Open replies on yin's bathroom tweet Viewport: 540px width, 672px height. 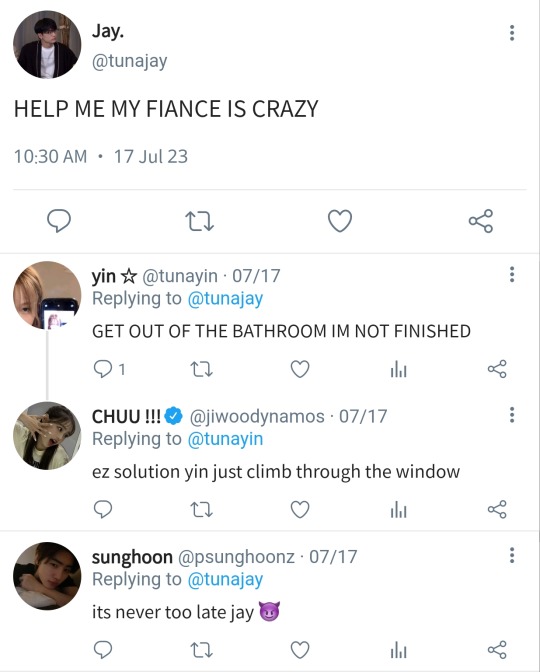pos(109,369)
